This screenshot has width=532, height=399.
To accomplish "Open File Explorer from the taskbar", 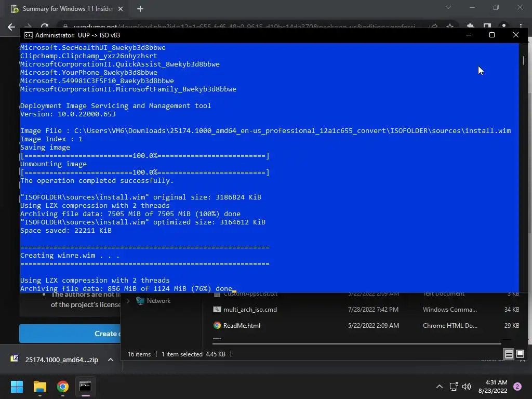I will tap(39, 387).
